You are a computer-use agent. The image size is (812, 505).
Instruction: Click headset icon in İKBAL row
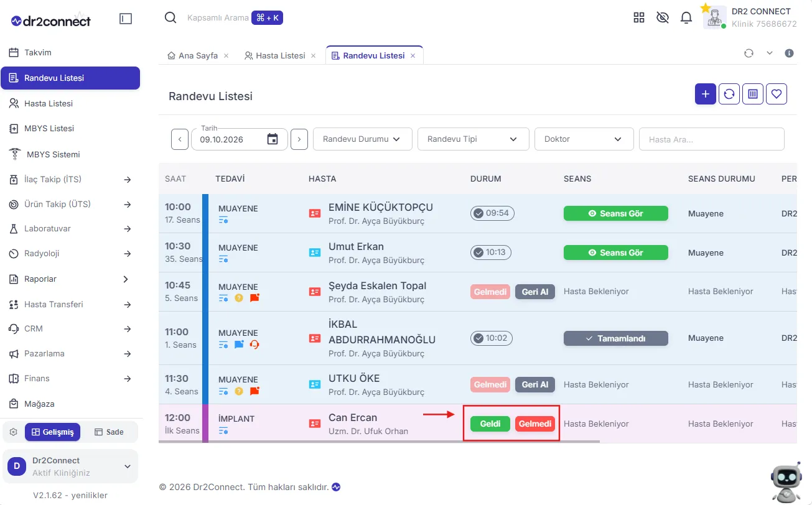[x=254, y=345]
